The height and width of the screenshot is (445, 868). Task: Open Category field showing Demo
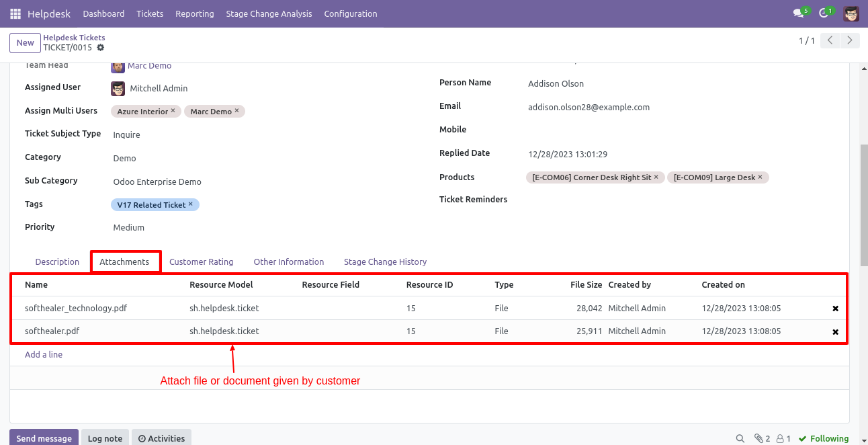(x=124, y=158)
